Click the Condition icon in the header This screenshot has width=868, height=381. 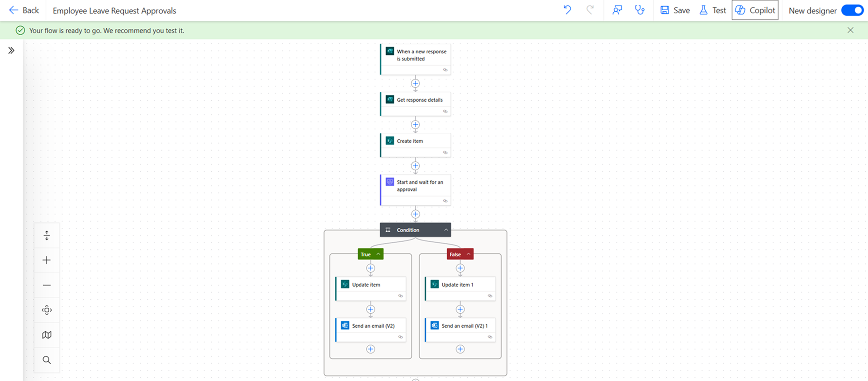click(388, 230)
